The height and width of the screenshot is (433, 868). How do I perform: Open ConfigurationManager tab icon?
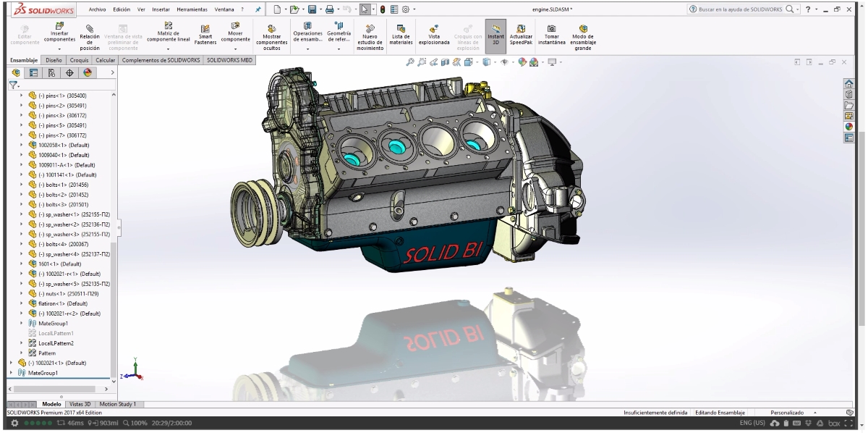(51, 72)
